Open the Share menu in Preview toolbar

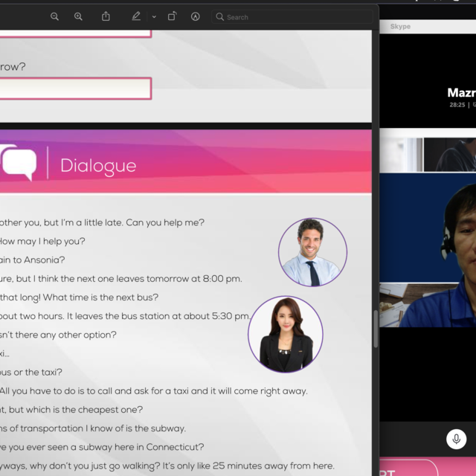click(106, 16)
